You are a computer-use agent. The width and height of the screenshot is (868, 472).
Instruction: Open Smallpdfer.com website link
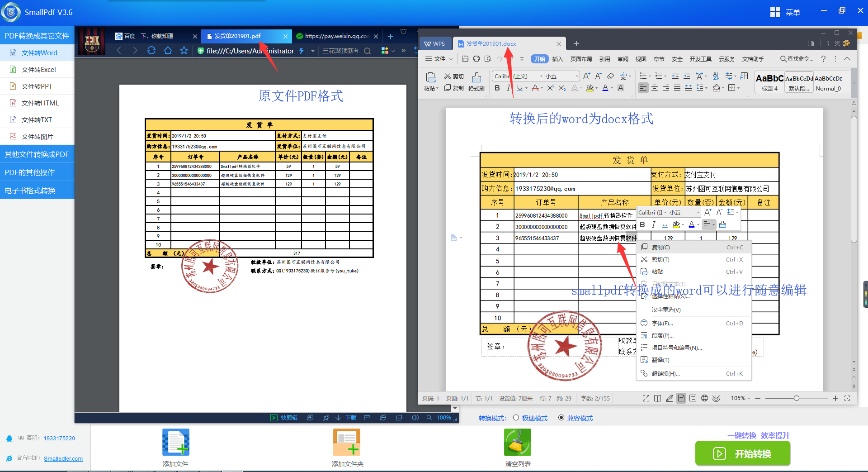click(63, 458)
